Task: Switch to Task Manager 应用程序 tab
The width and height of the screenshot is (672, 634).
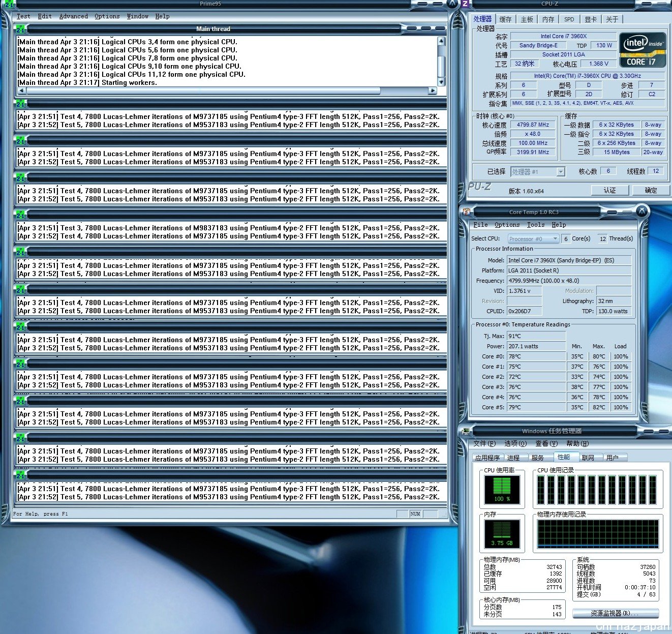Action: 488,458
